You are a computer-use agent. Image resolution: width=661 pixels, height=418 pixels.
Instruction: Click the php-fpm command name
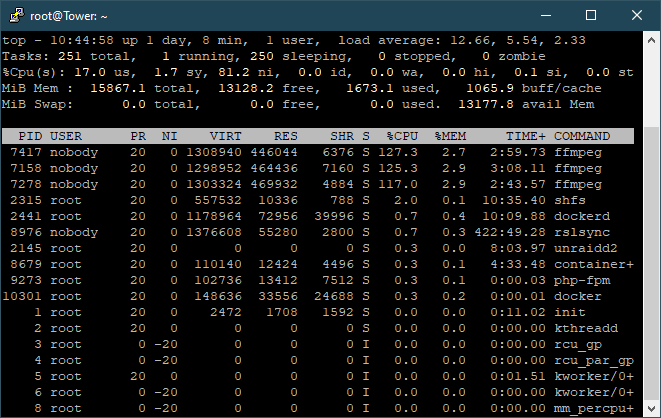click(x=582, y=280)
